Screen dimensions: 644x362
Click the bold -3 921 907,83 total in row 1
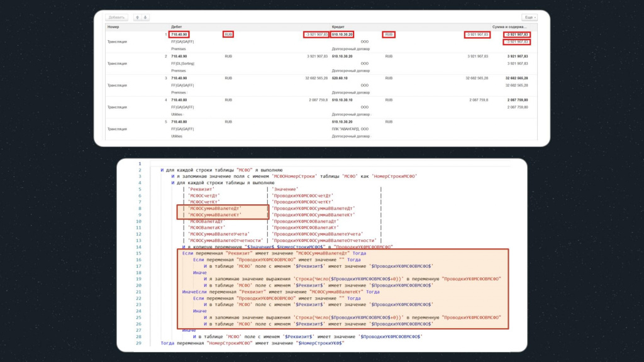pos(517,35)
